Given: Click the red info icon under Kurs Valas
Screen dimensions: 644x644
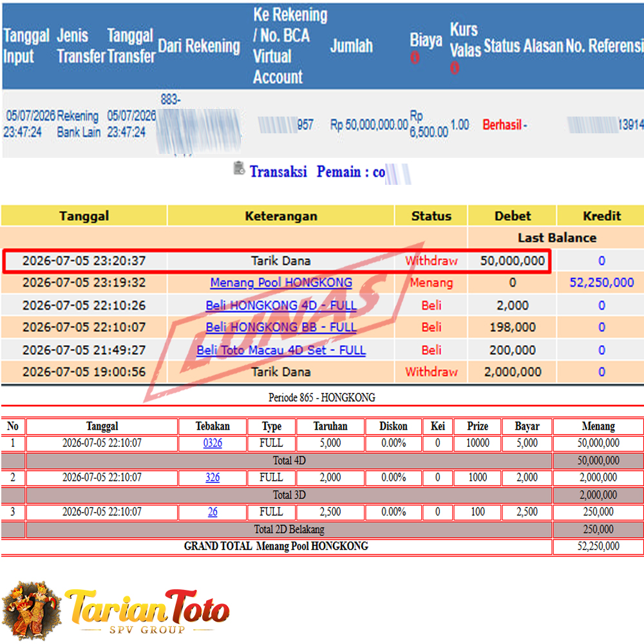Looking at the screenshot, I should (454, 68).
